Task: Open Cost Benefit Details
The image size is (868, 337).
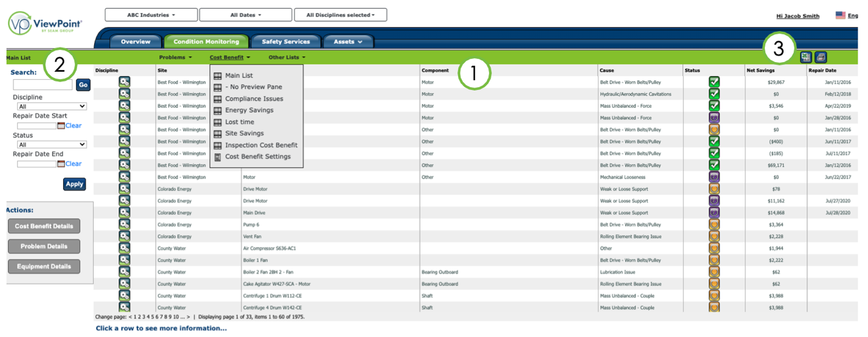Action: tap(44, 226)
